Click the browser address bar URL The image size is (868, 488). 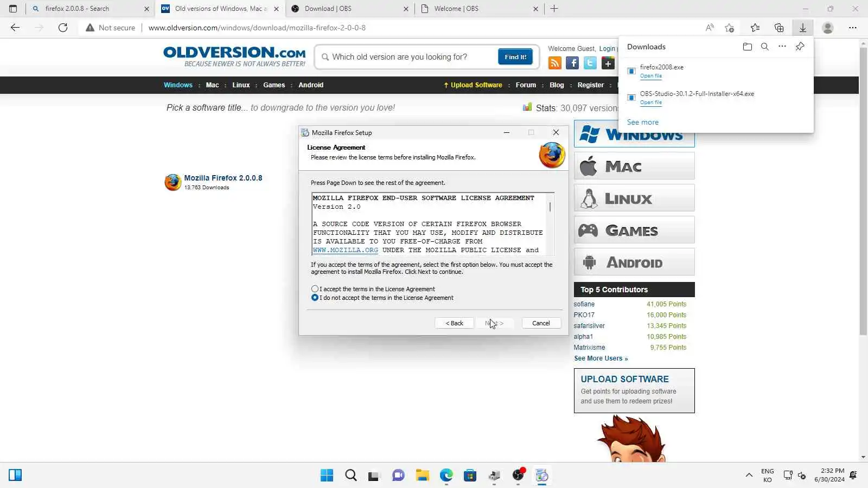[x=257, y=28]
